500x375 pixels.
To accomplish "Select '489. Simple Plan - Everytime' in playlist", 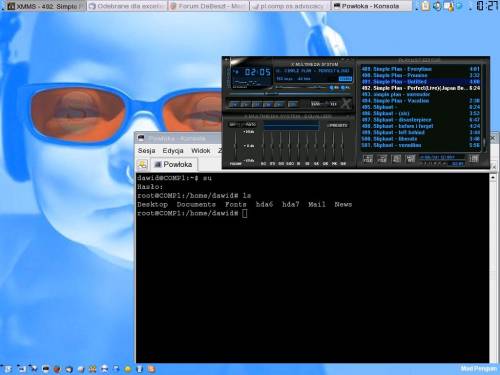I will pos(421,69).
